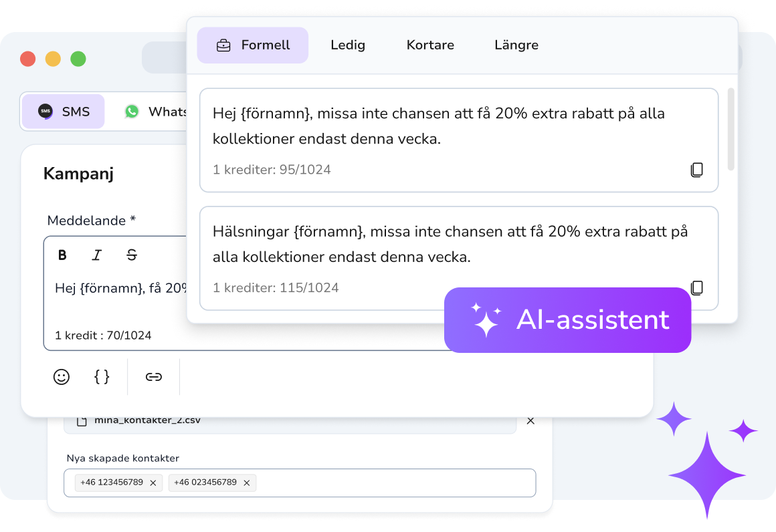Copy the 'Hälsningar {förnamn}' suggestion text

coord(696,287)
